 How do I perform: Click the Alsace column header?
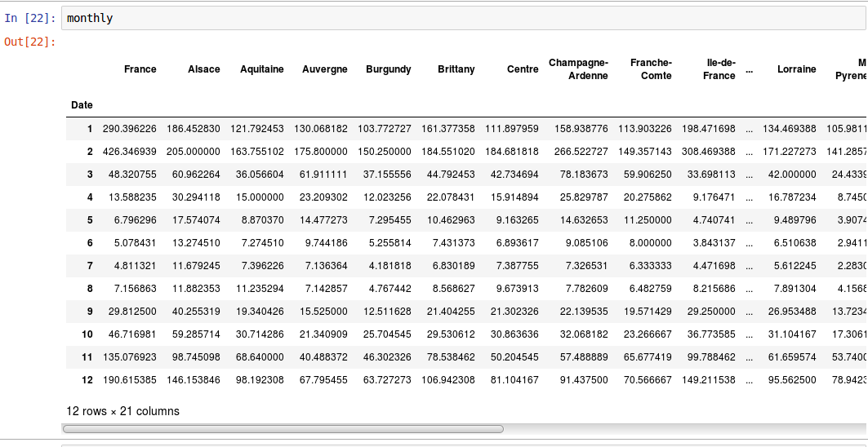(x=203, y=69)
